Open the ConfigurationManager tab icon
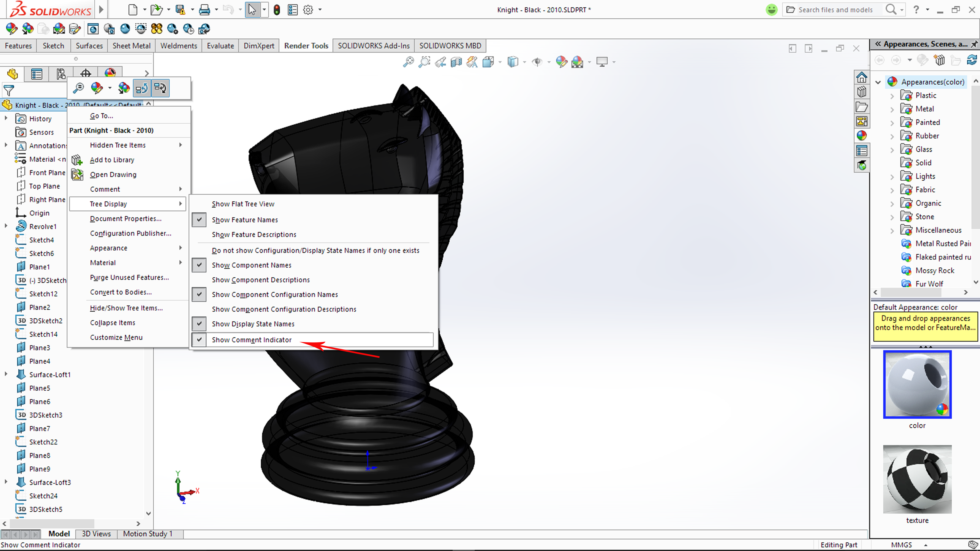This screenshot has height=551, width=980. pyautogui.click(x=61, y=74)
